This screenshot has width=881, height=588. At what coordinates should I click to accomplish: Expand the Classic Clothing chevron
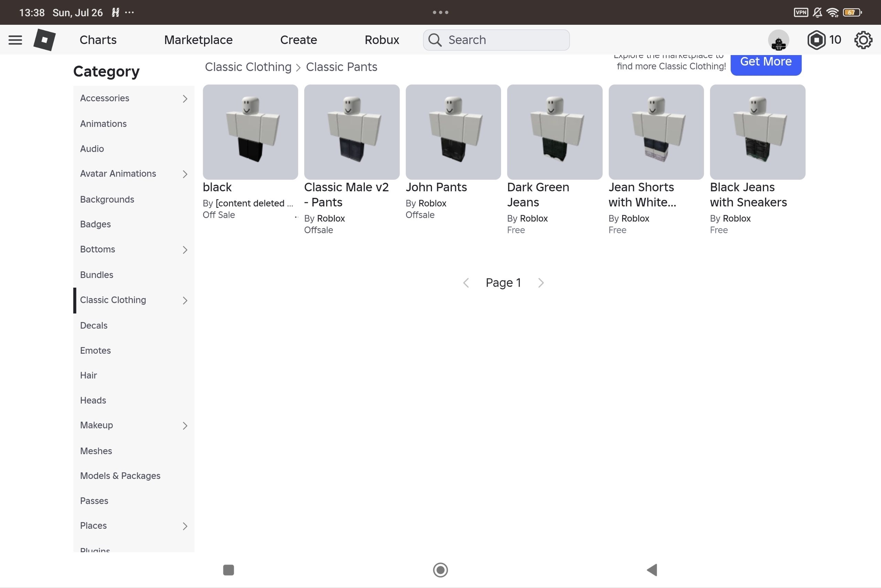pyautogui.click(x=185, y=300)
